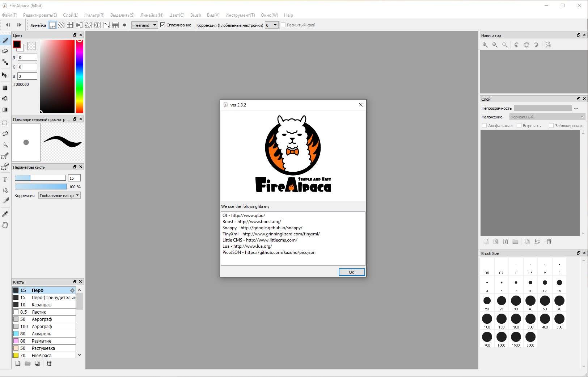Viewport: 588px width, 377px height.
Task: Open the Выделить(S) menu
Action: tap(122, 15)
